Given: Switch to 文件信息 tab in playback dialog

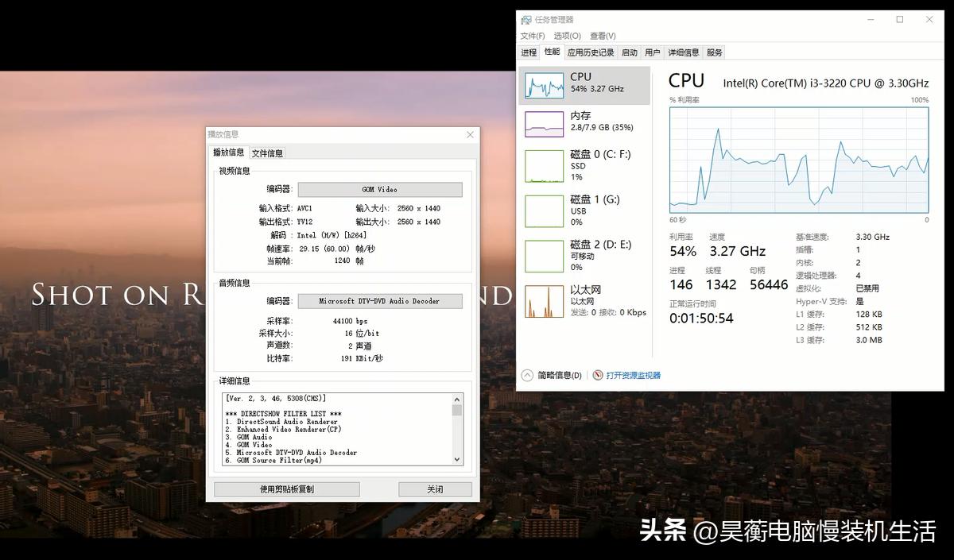Looking at the screenshot, I should [x=266, y=152].
